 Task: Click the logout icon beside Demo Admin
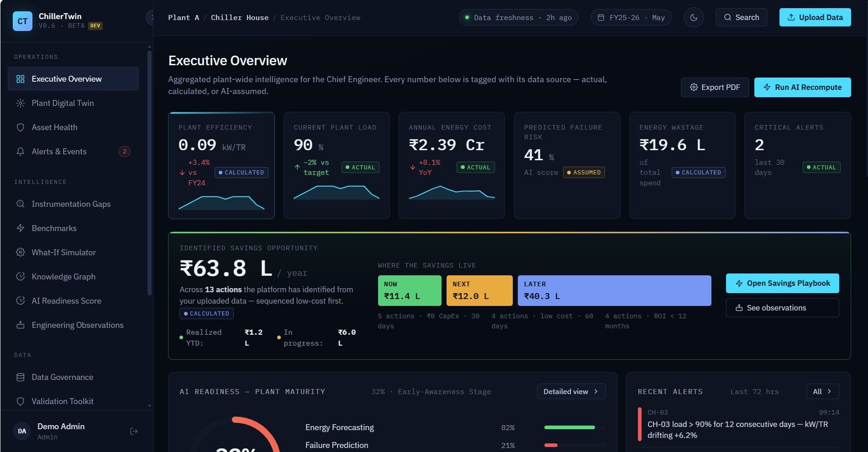[x=134, y=431]
